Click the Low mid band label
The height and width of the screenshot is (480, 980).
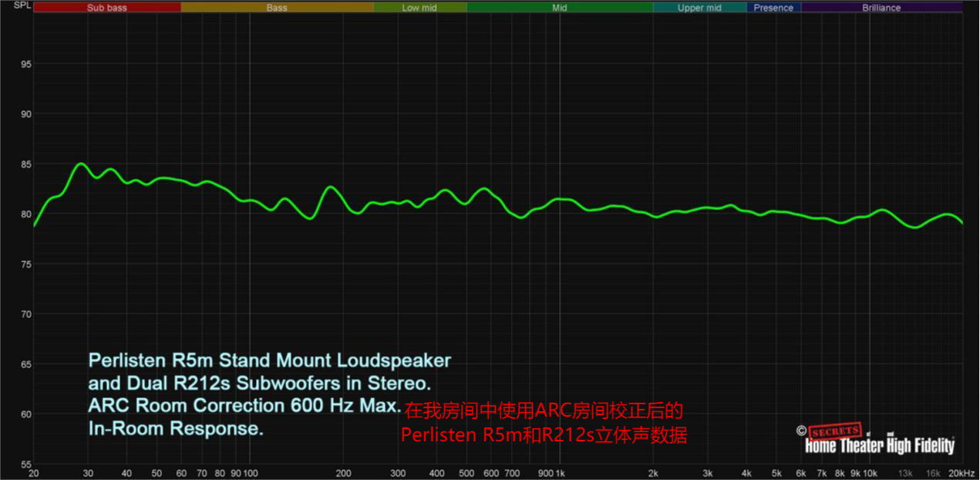coord(420,8)
